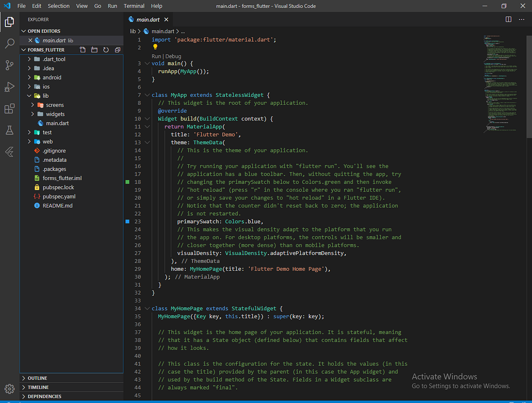Open the Source Control view
The width and height of the screenshot is (532, 403).
click(x=9, y=65)
